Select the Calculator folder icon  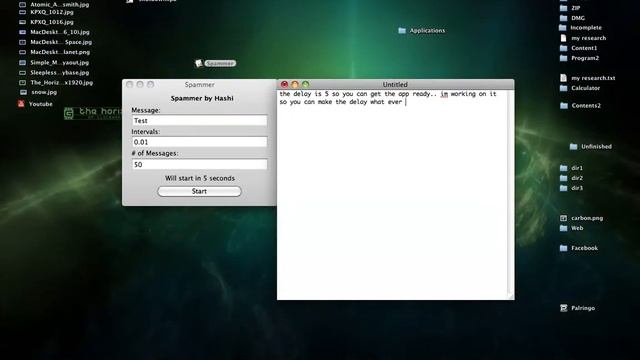564,88
